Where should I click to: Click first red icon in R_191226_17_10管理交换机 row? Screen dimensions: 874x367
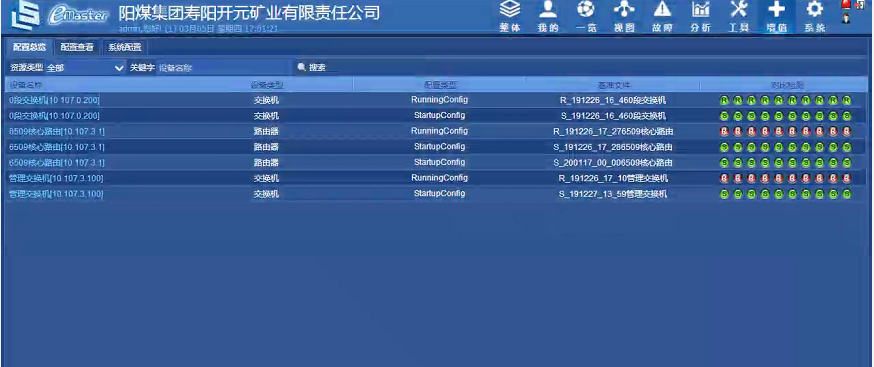tap(724, 179)
